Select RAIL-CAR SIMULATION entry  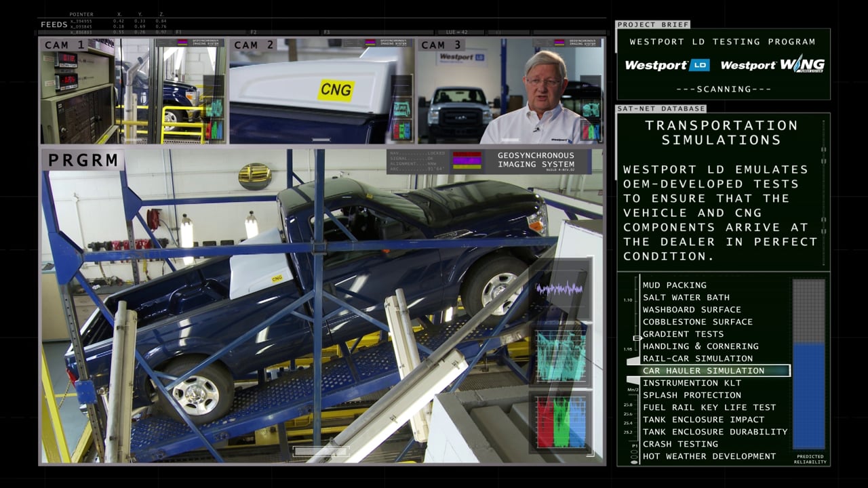point(698,359)
